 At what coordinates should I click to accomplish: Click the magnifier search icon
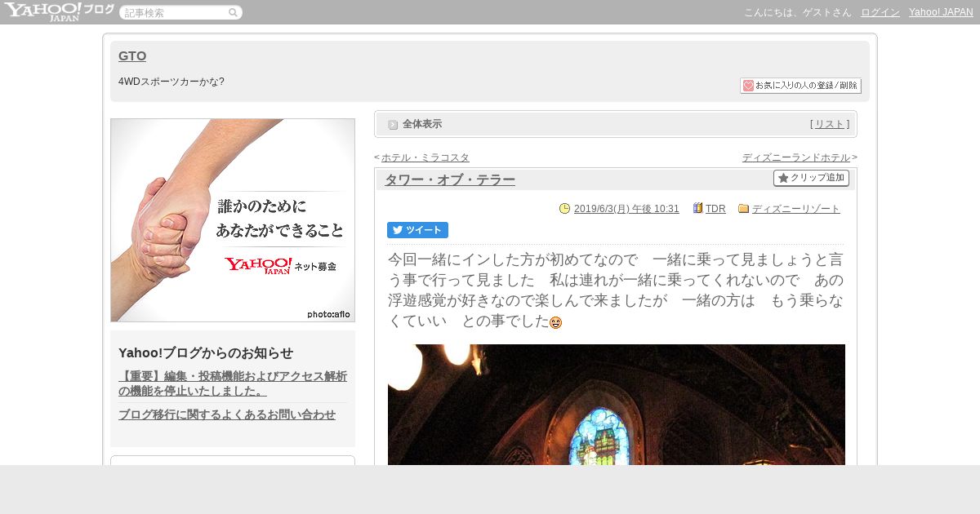233,12
